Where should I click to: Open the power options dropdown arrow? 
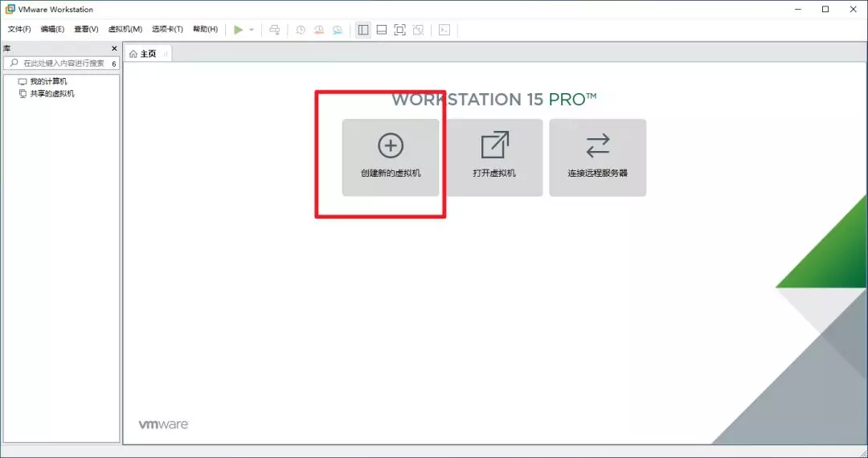(252, 30)
